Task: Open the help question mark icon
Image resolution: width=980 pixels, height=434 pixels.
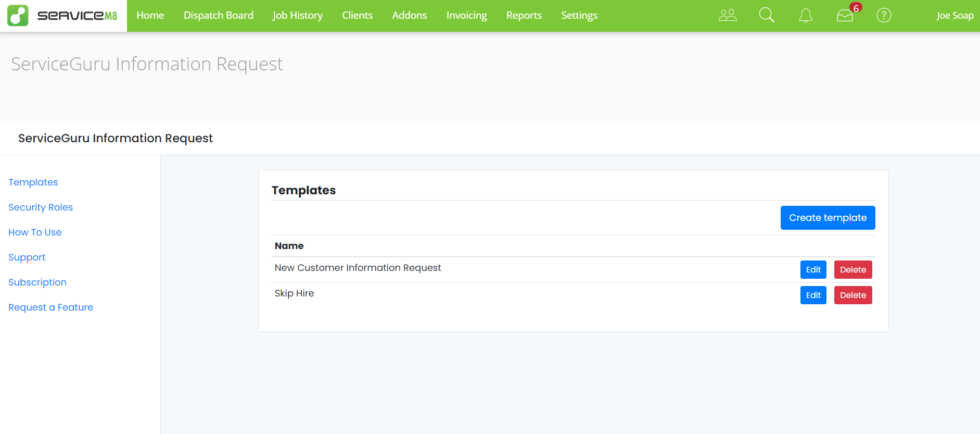Action: [x=884, y=15]
